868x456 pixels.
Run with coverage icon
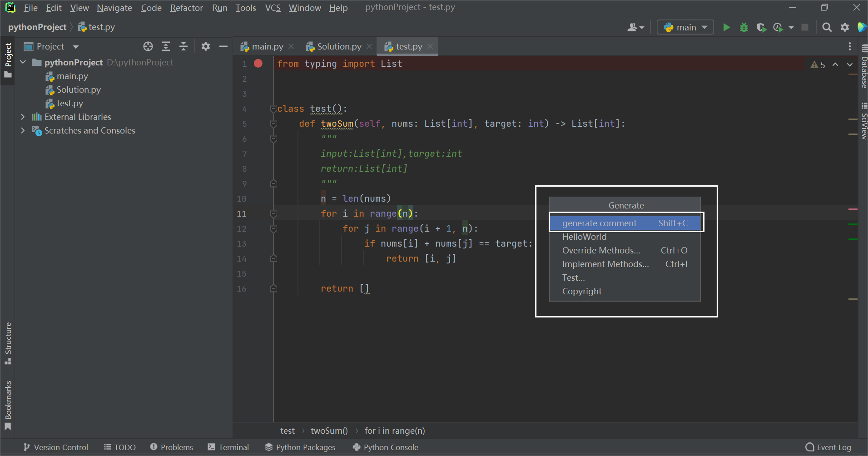(x=761, y=27)
